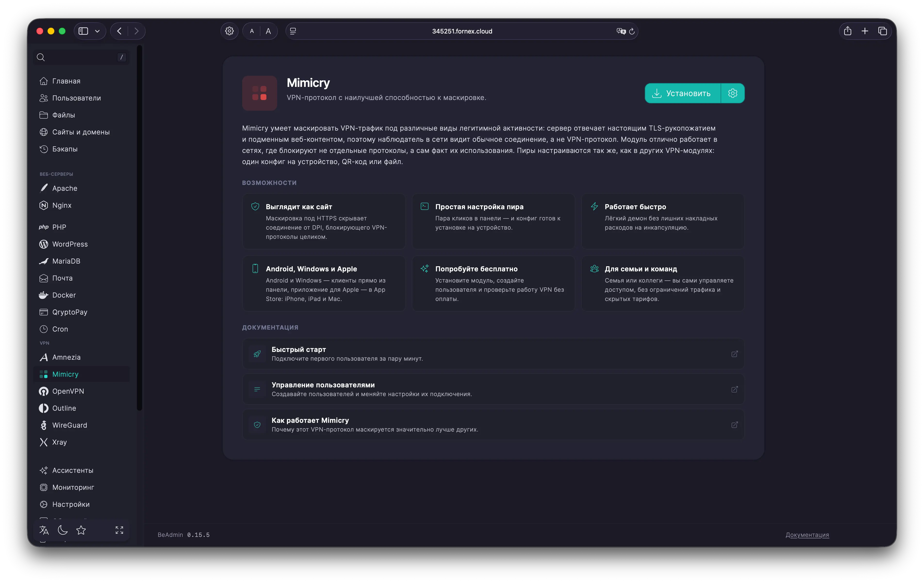Click the Apache feather icon
Image resolution: width=924 pixels, height=583 pixels.
(x=44, y=188)
